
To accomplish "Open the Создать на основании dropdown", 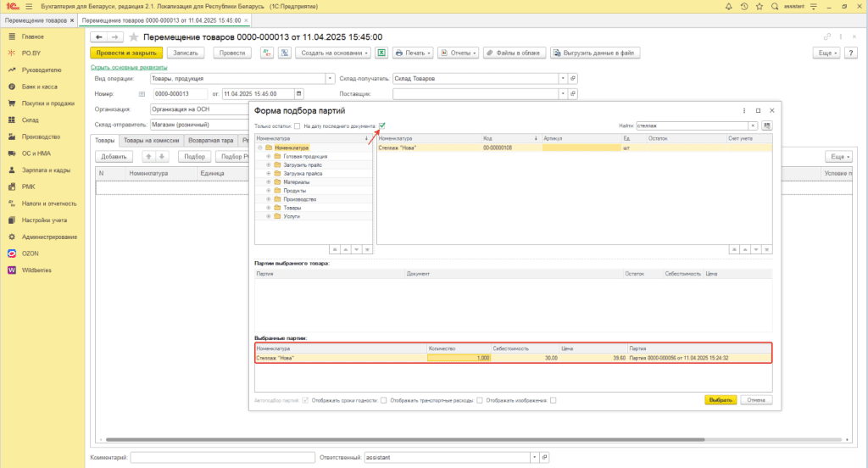I will (334, 53).
